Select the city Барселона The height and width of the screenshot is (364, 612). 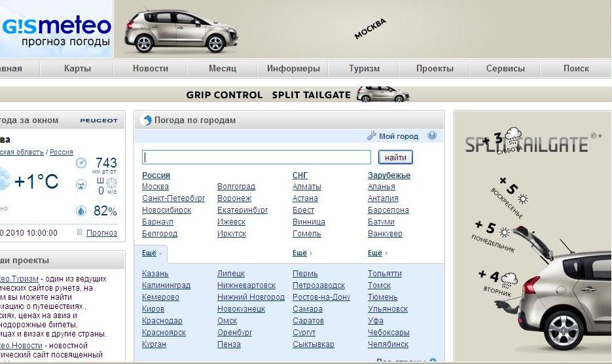point(388,210)
